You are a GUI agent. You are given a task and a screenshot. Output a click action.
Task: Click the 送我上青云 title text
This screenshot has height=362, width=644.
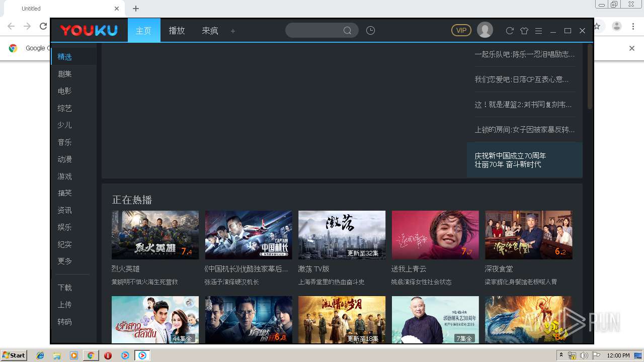point(409,269)
